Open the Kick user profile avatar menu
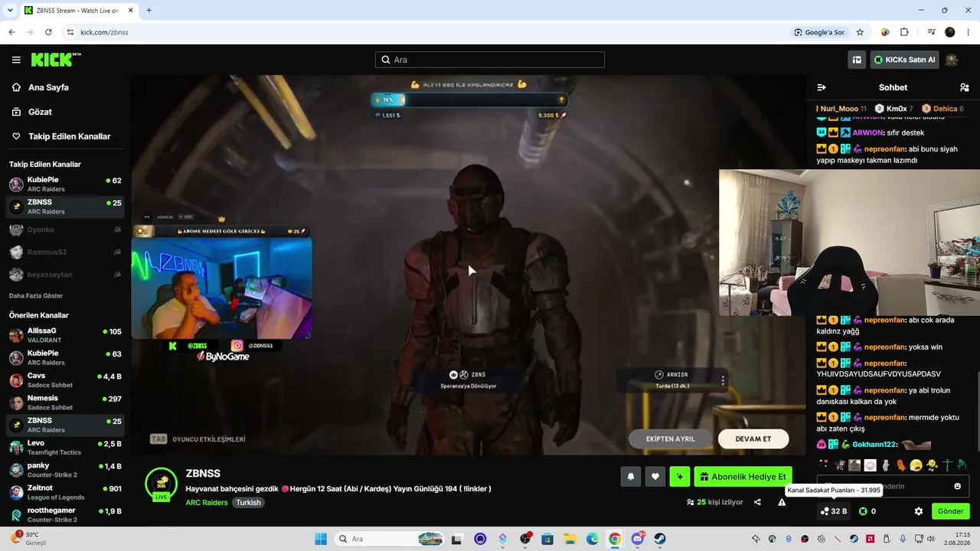Image resolution: width=980 pixels, height=551 pixels. tap(952, 60)
